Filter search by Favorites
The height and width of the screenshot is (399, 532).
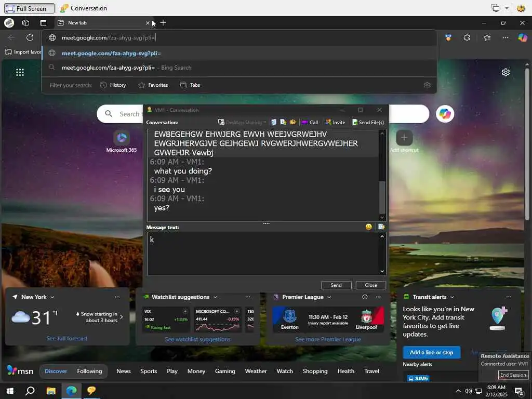153,85
